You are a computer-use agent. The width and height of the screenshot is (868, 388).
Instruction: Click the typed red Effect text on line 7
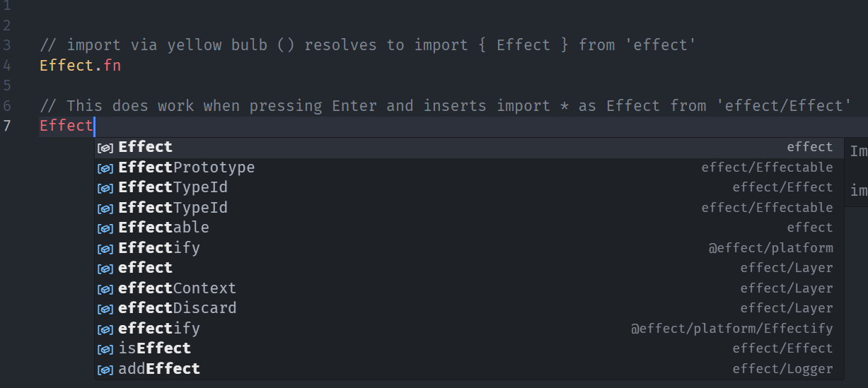coord(66,127)
